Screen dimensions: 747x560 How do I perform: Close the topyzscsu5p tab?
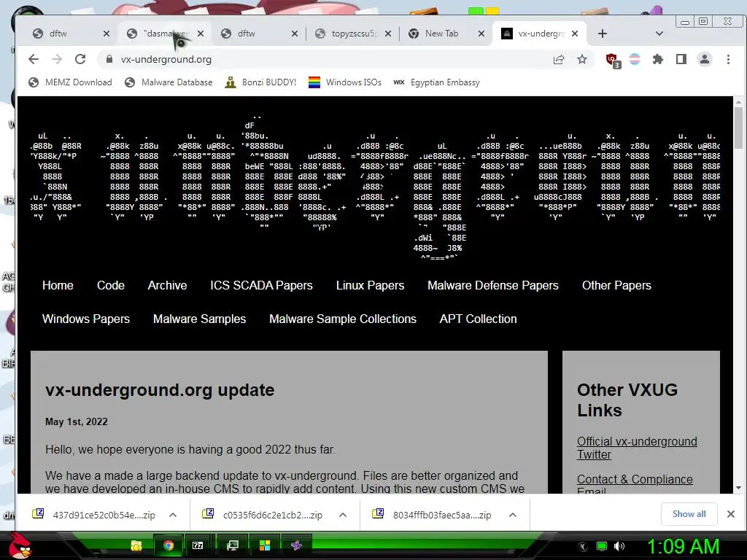click(388, 34)
